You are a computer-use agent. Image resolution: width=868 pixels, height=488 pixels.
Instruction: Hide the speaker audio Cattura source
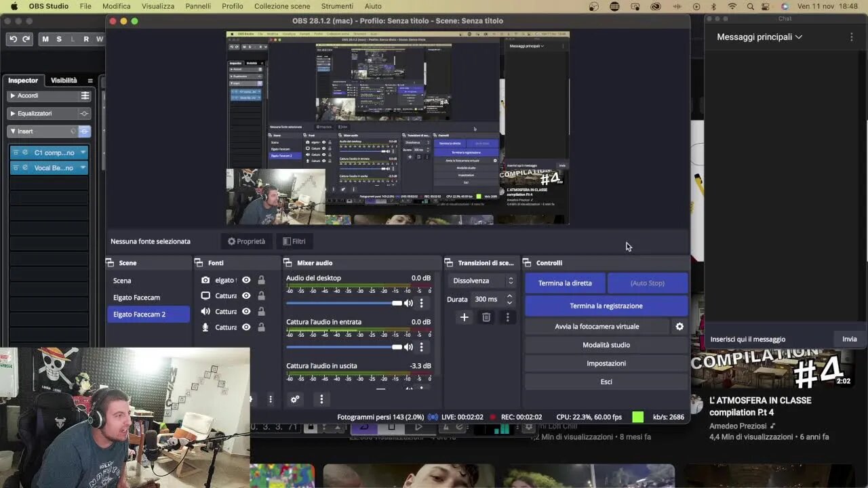[246, 311]
